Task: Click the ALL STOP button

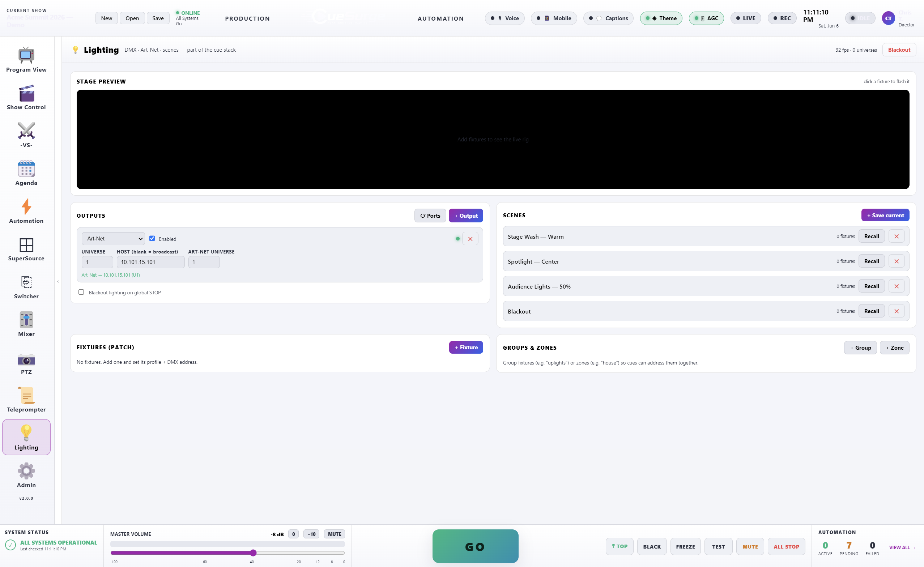Action: tap(786, 546)
